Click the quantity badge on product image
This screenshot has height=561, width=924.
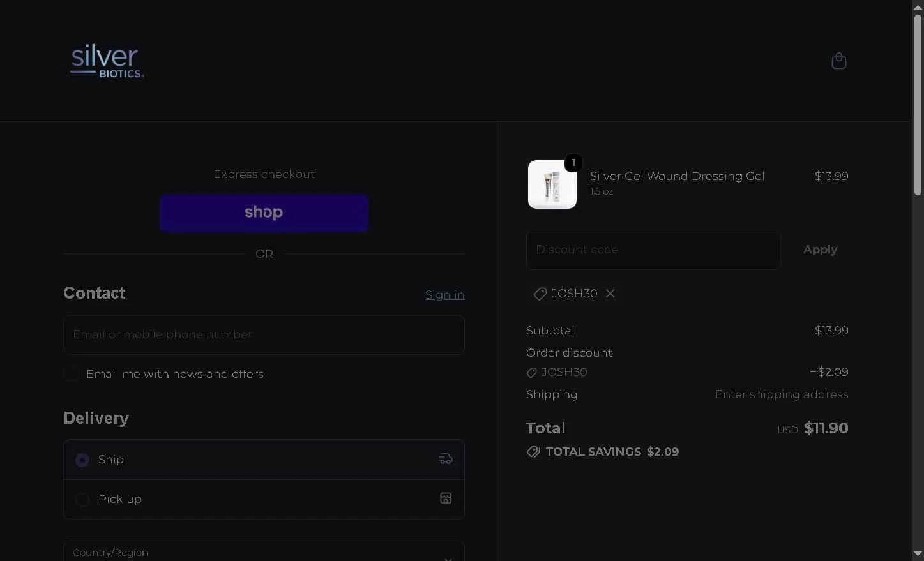click(x=573, y=163)
